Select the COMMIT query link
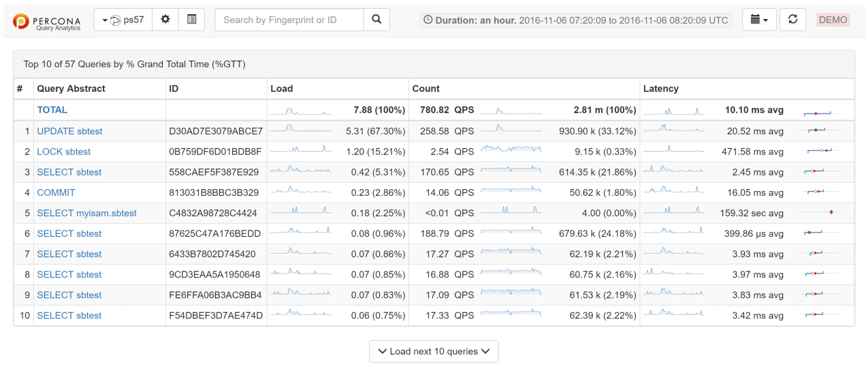This screenshot has width=868, height=372. (x=56, y=192)
